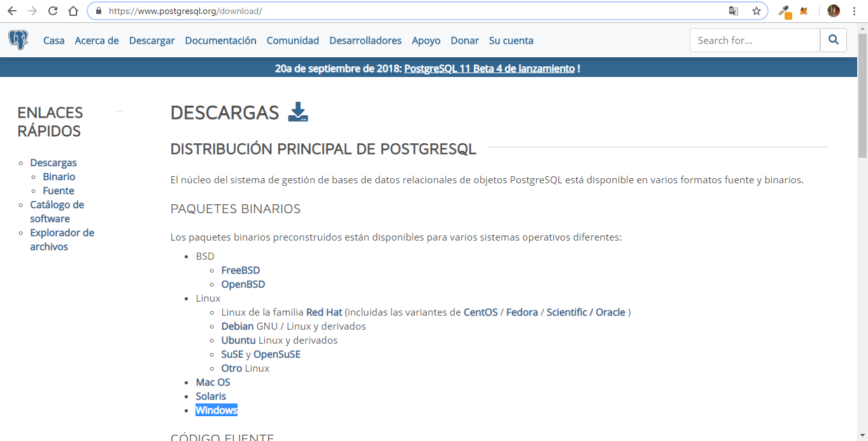This screenshot has width=868, height=441.
Task: Open the SuSE download link
Action: click(x=232, y=354)
